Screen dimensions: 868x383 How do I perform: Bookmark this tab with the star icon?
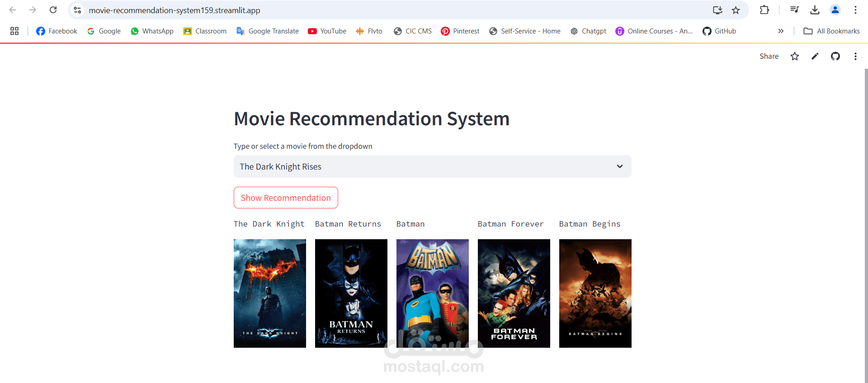coord(736,10)
